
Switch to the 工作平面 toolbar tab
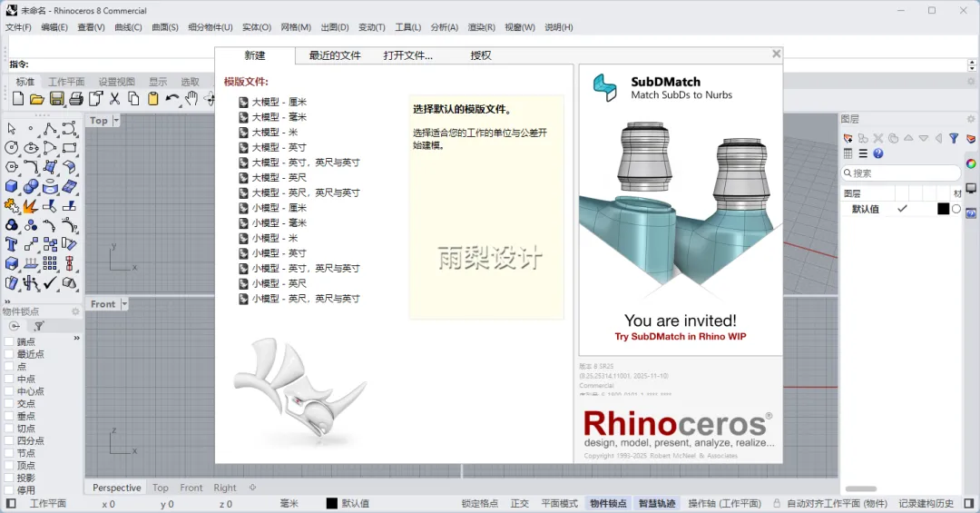point(66,82)
